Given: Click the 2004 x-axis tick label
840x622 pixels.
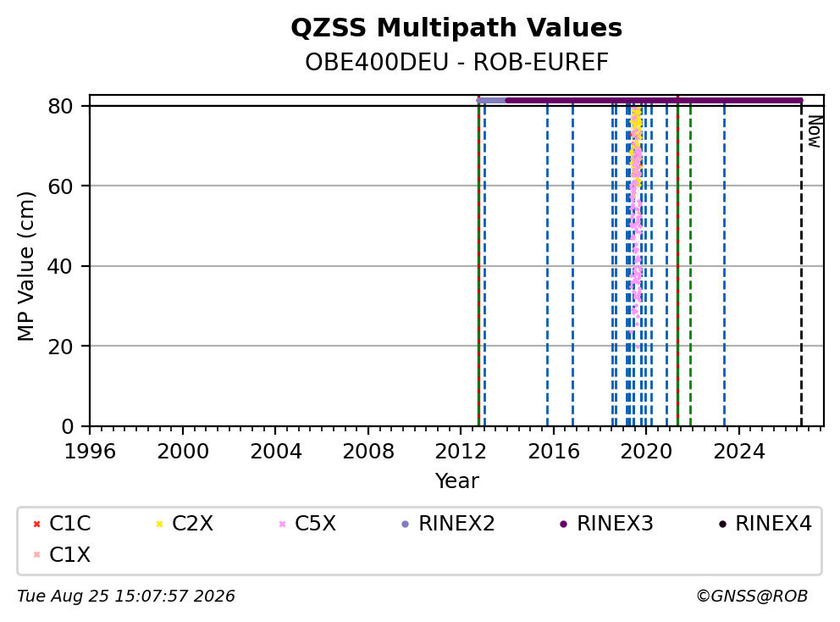Looking at the screenshot, I should tap(275, 452).
